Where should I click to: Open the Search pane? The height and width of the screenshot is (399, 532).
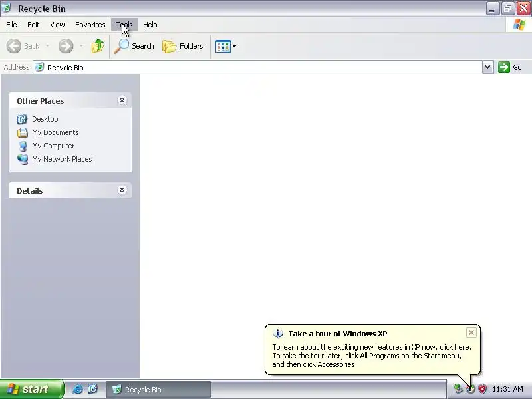pos(134,46)
